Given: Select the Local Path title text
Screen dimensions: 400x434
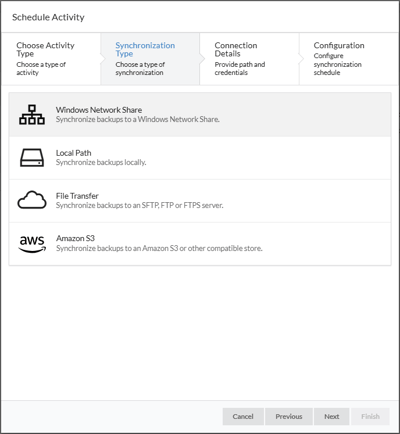Looking at the screenshot, I should [x=73, y=153].
